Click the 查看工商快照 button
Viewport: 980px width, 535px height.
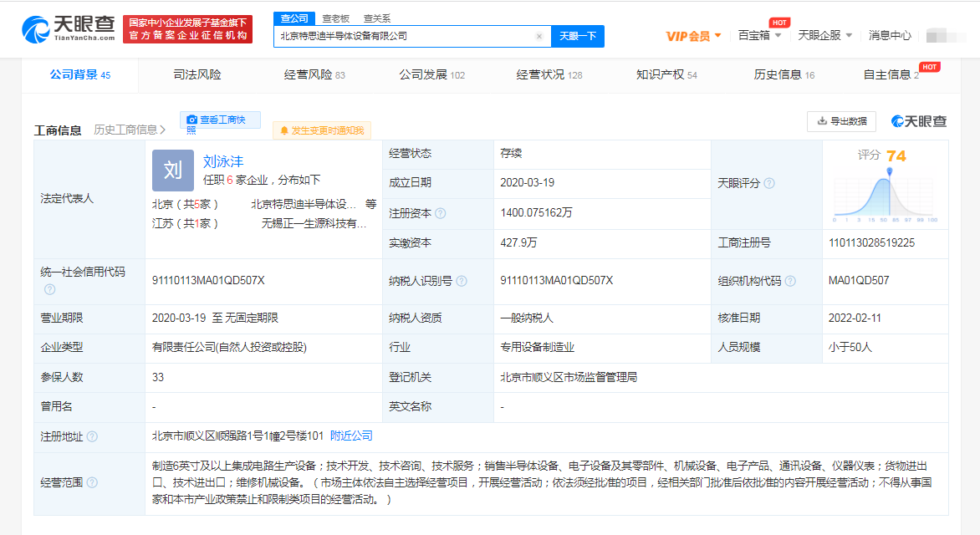point(220,120)
